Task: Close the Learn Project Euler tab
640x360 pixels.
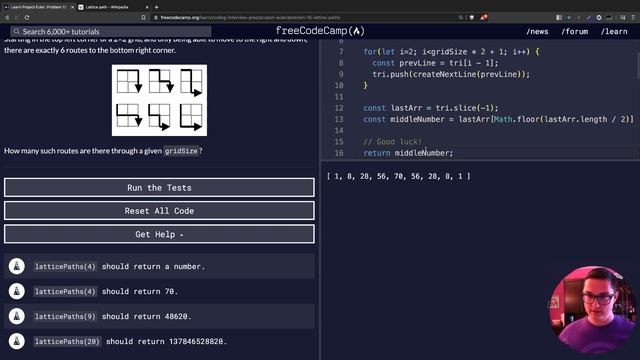Action: pos(72,7)
